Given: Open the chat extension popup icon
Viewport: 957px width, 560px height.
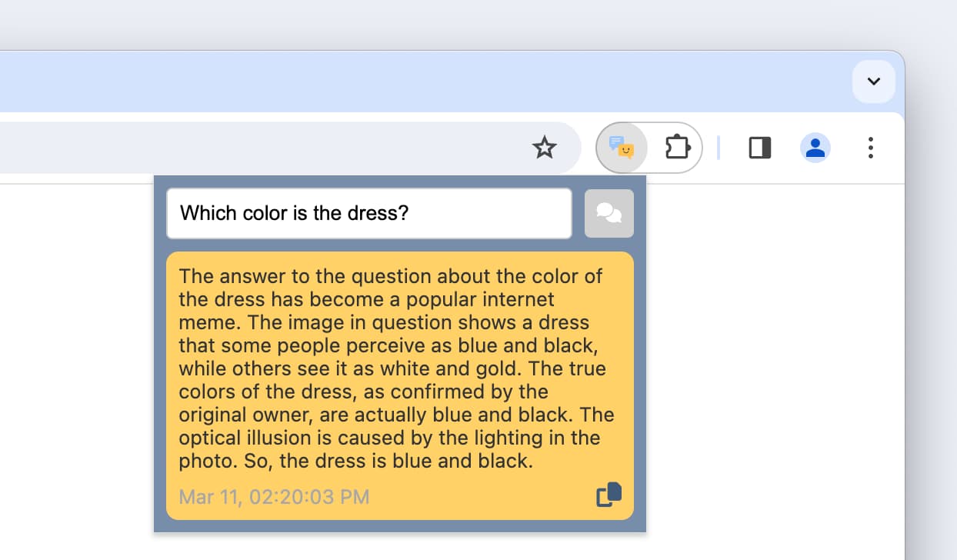Looking at the screenshot, I should click(622, 147).
